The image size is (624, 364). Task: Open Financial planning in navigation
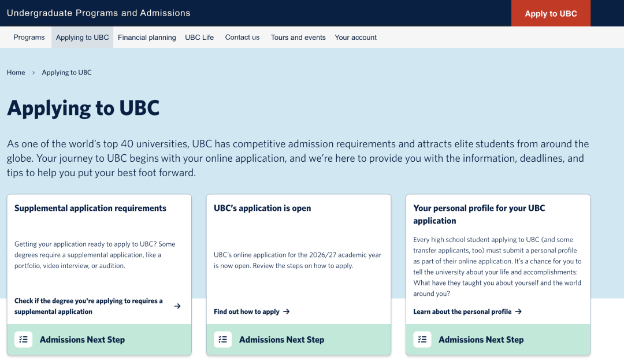coord(147,38)
